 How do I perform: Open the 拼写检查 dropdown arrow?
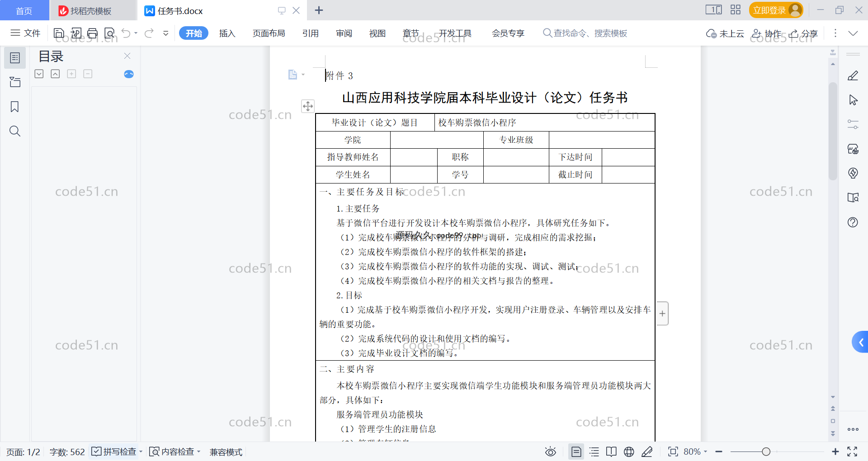click(x=141, y=452)
